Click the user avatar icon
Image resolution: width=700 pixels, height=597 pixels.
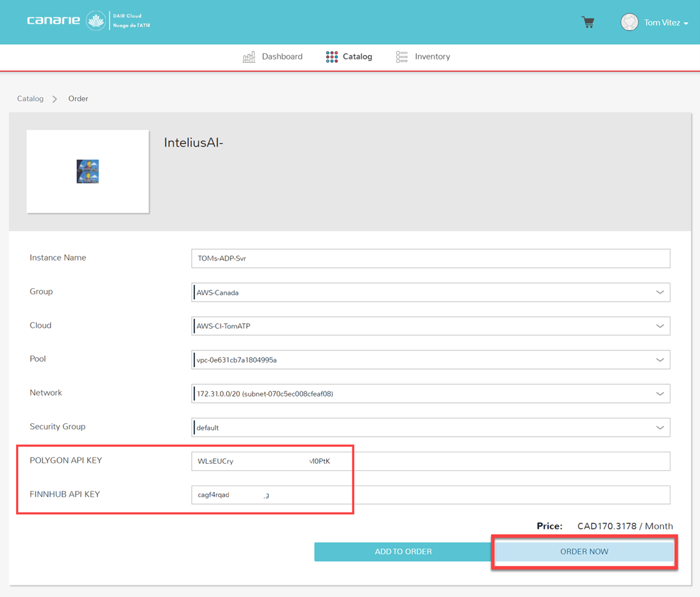point(629,22)
